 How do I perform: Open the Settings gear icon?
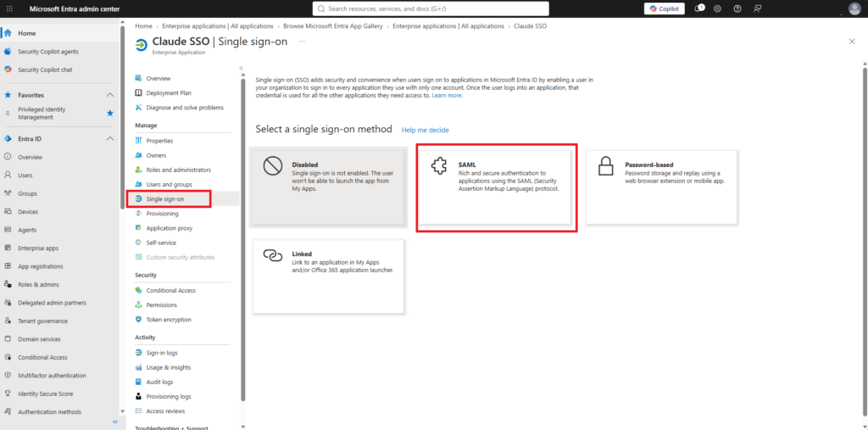[717, 8]
